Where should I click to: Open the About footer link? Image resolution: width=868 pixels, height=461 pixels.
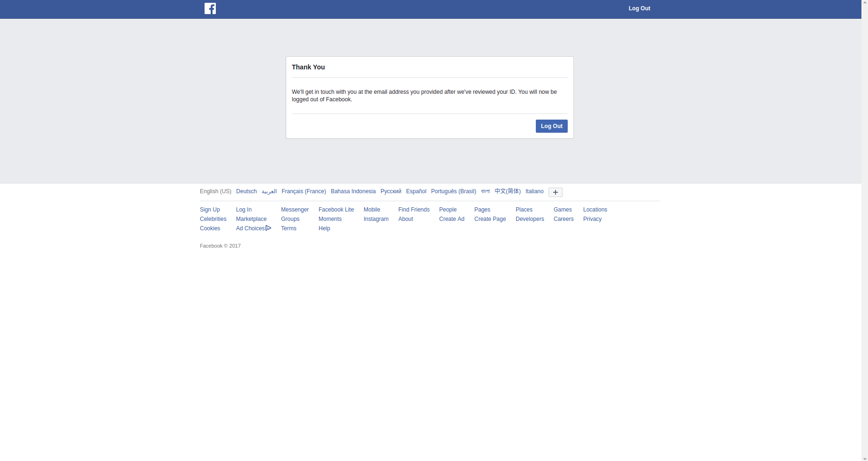[x=406, y=219]
